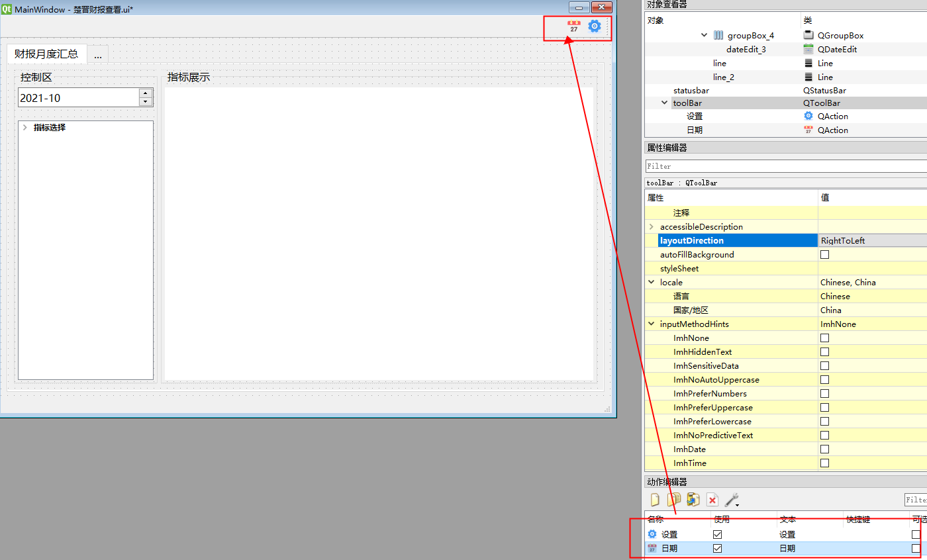This screenshot has width=927, height=560.
Task: Enable the autoFillBackground checkbox
Action: tap(824, 254)
